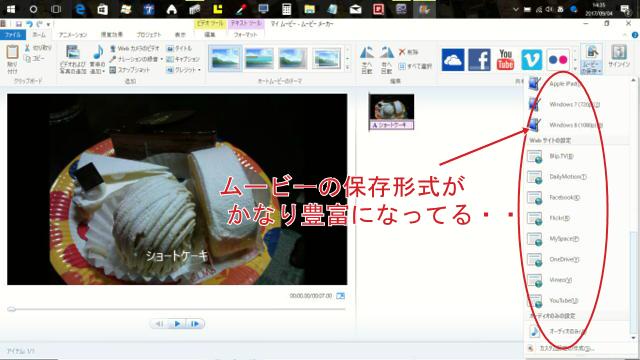Click the add videos and photos icon
Viewport: 640px width, 360px height.
[73, 52]
